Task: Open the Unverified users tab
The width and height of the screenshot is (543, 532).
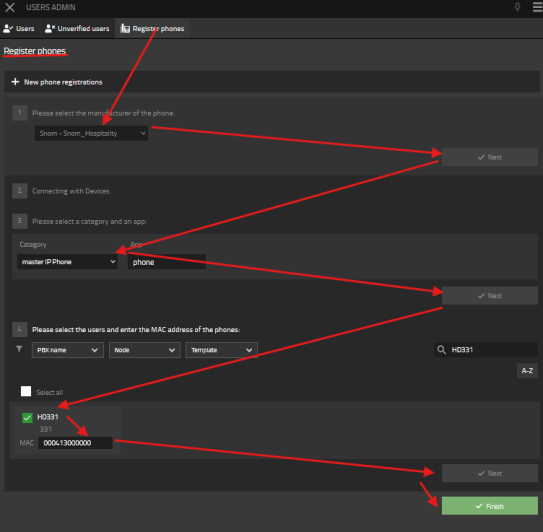Action: (77, 28)
